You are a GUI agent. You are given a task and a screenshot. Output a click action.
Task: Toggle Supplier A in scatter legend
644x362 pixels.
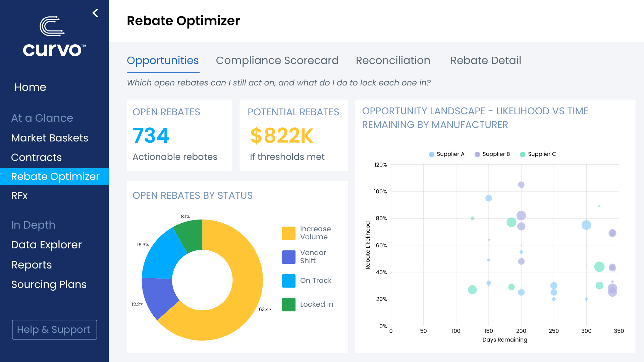(446, 154)
